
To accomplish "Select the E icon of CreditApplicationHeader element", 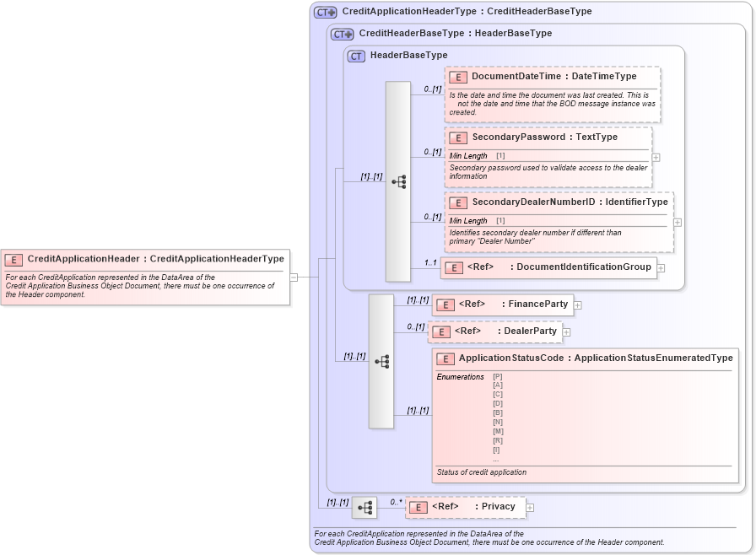I will pyautogui.click(x=13, y=258).
